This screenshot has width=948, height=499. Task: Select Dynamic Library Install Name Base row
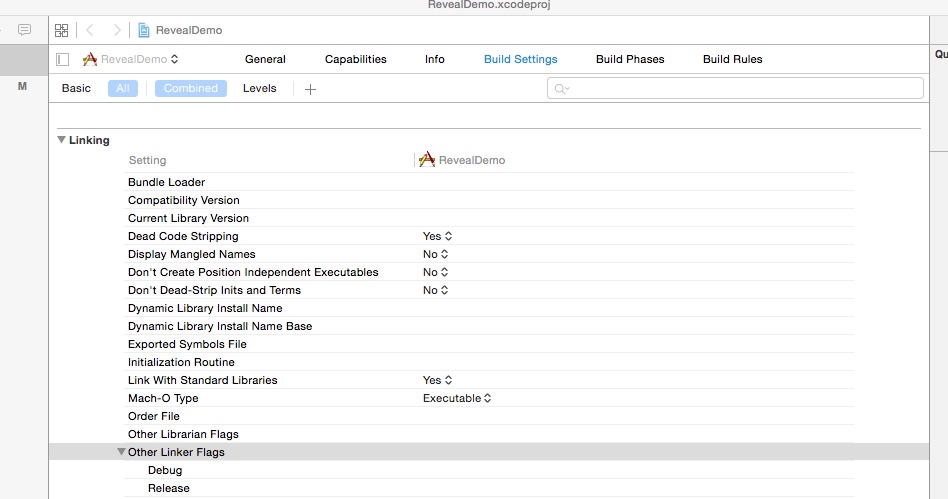coord(489,326)
